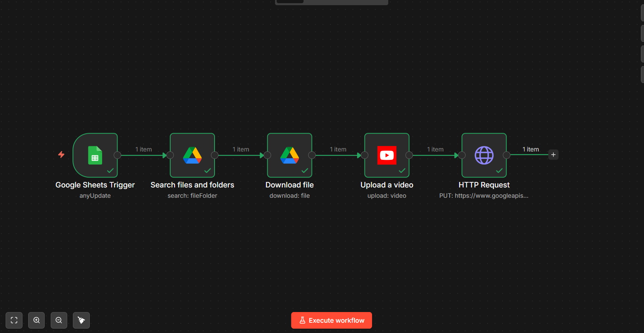This screenshot has height=333, width=644.
Task: Open the Google Sheets Trigger node
Action: [x=95, y=155]
